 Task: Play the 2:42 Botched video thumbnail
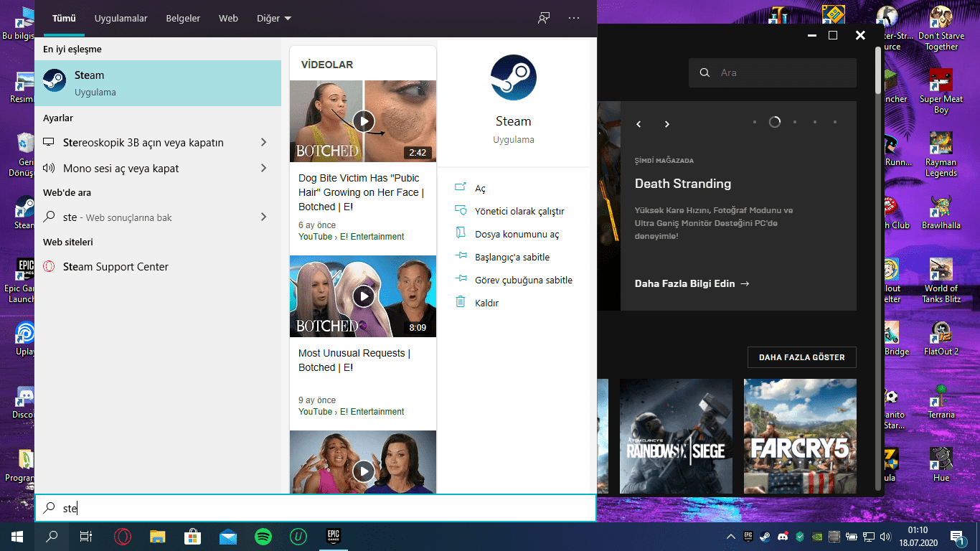click(x=363, y=121)
